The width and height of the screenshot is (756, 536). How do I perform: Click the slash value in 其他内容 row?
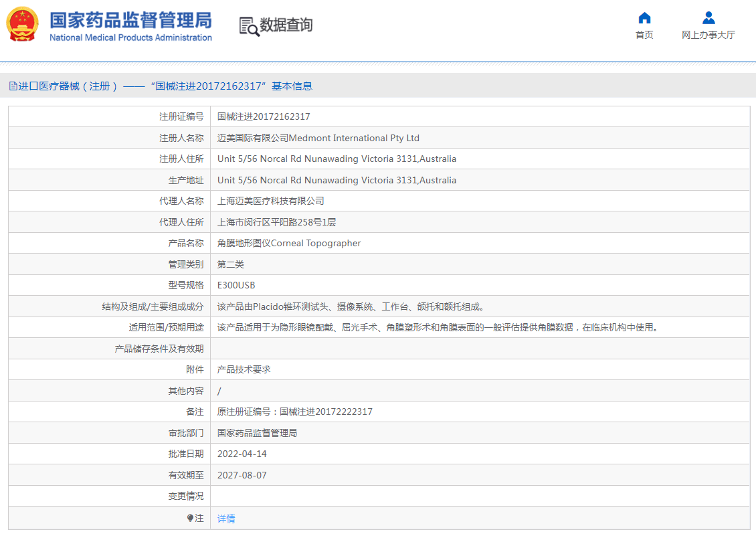point(219,391)
